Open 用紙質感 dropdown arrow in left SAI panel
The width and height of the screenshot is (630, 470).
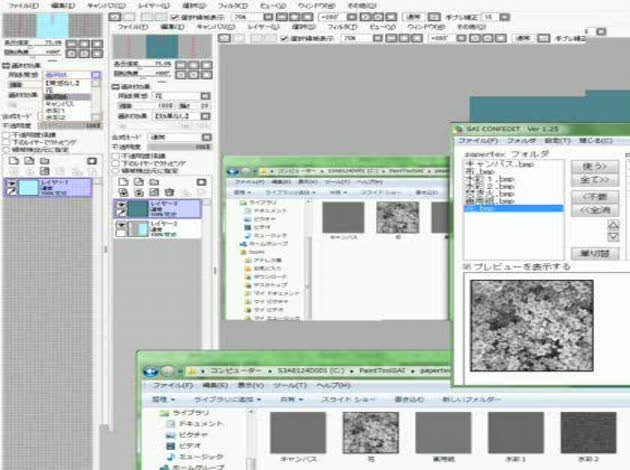tap(96, 75)
